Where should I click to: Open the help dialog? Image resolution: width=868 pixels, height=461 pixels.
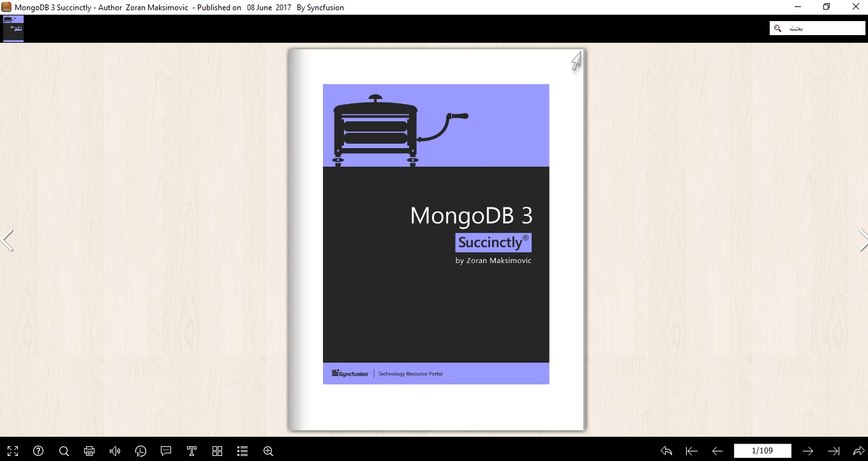[38, 451]
